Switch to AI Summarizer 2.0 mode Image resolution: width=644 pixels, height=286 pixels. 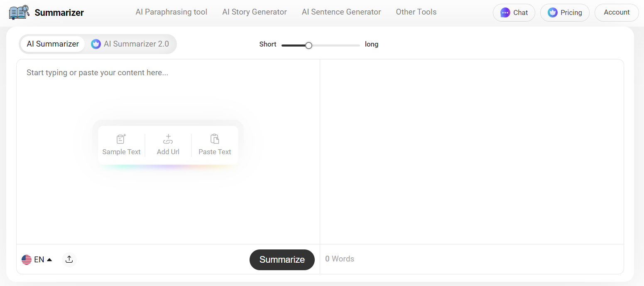(136, 44)
